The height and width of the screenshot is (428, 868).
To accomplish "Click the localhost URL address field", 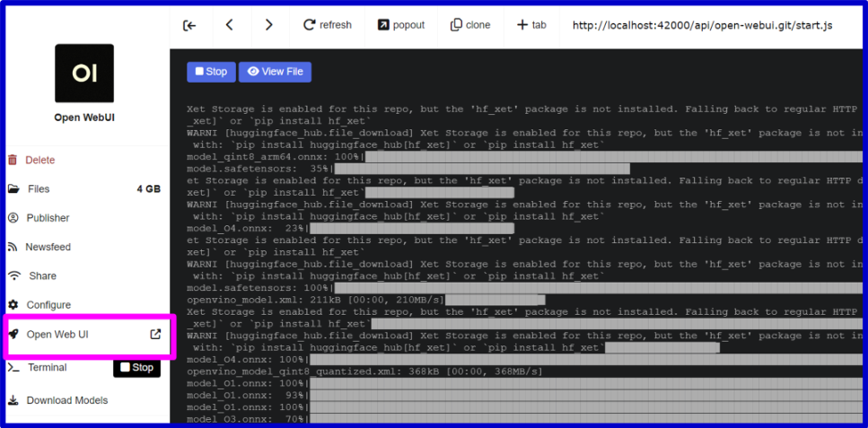I will 702,25.
